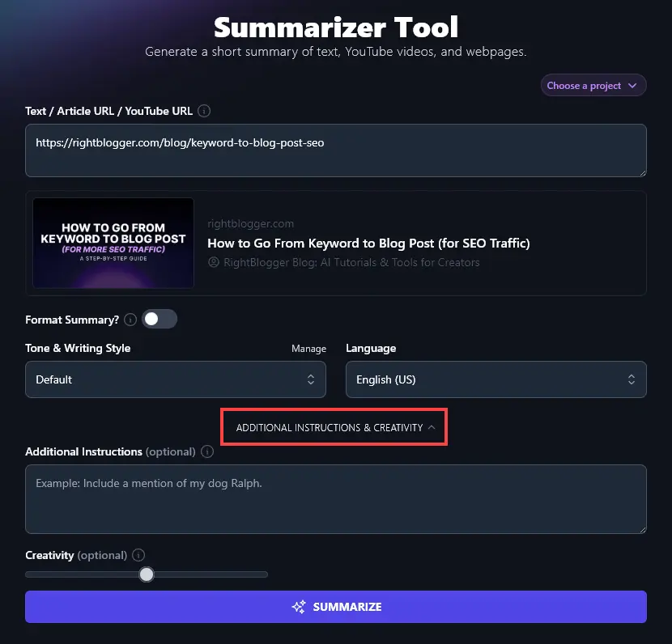
Task: Collapse the Additional Instructions & Creativity section
Action: [x=334, y=426]
